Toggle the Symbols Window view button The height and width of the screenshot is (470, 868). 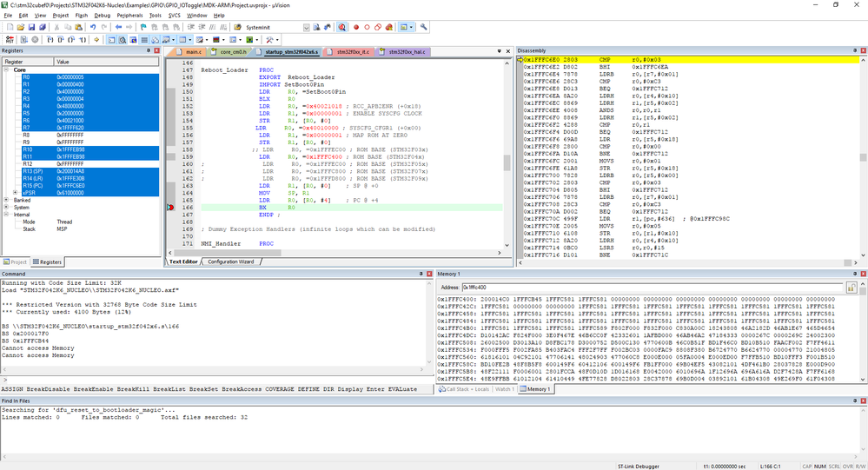[x=133, y=40]
